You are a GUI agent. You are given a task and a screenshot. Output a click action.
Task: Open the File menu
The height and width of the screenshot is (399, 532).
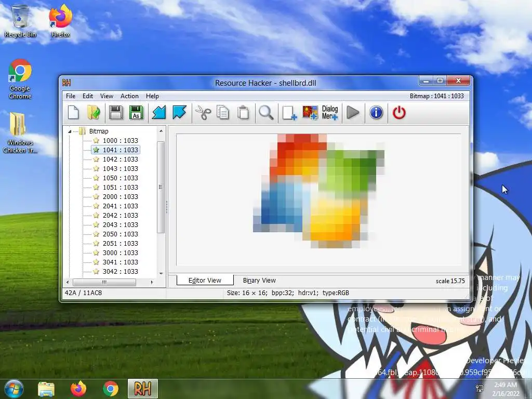[71, 96]
